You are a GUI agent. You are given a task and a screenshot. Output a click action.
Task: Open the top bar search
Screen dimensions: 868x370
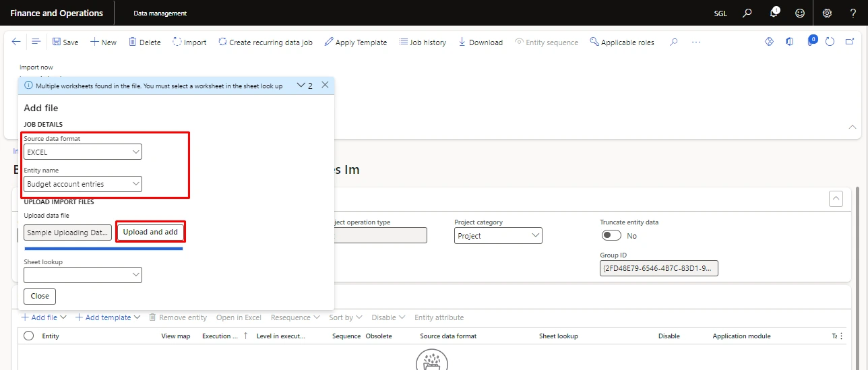747,13
